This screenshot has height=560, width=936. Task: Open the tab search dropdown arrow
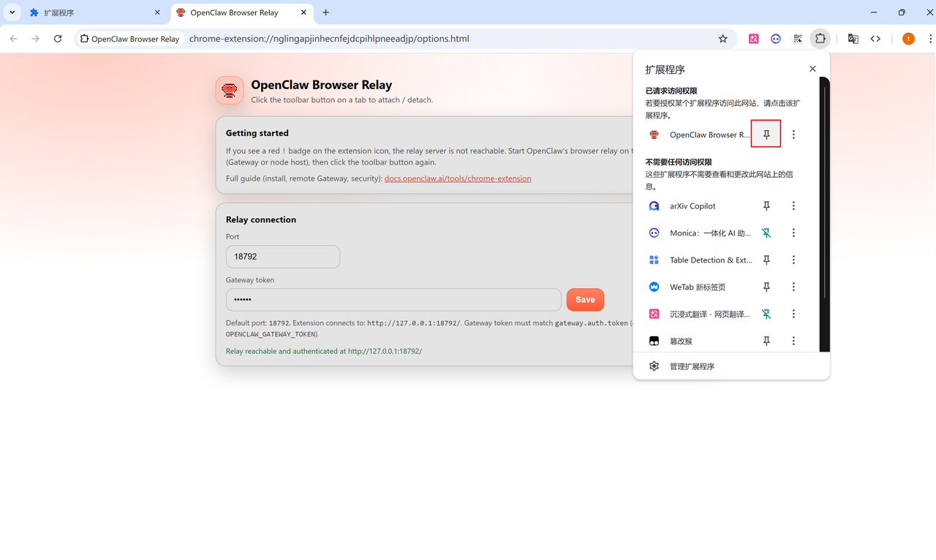pos(12,12)
